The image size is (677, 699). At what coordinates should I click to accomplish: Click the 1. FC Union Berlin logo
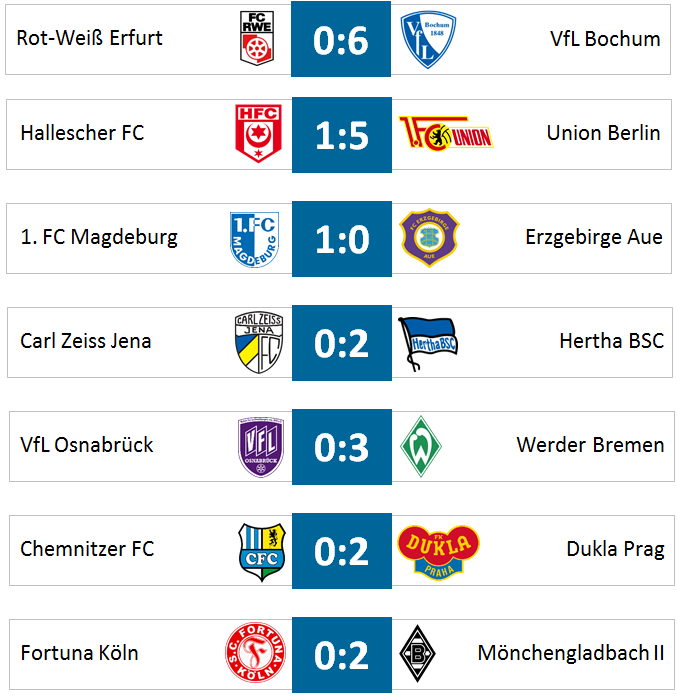point(446,134)
